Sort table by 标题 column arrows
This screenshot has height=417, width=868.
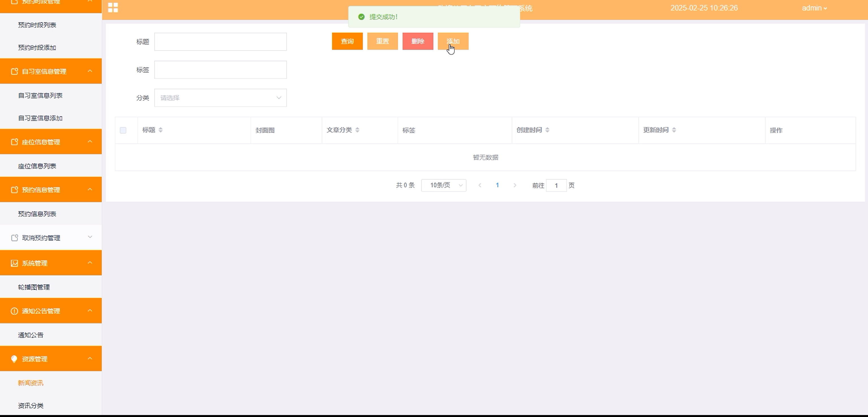pos(160,130)
